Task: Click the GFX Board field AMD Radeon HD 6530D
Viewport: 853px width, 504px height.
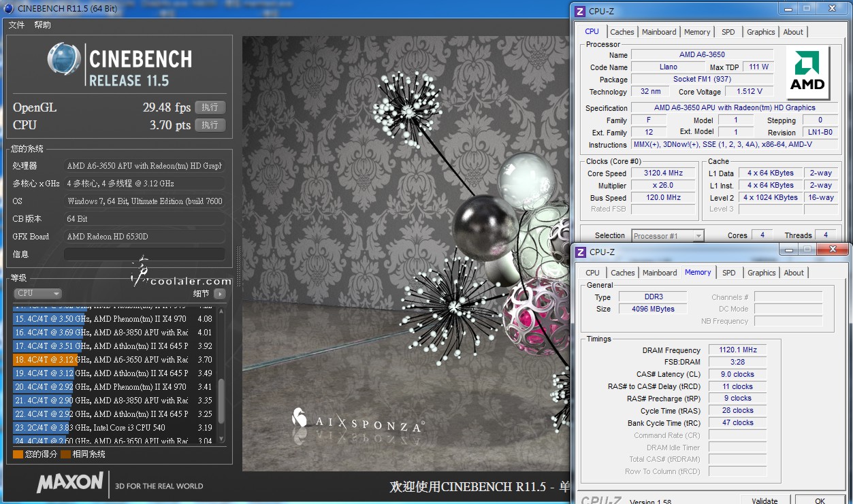Action: [x=144, y=237]
